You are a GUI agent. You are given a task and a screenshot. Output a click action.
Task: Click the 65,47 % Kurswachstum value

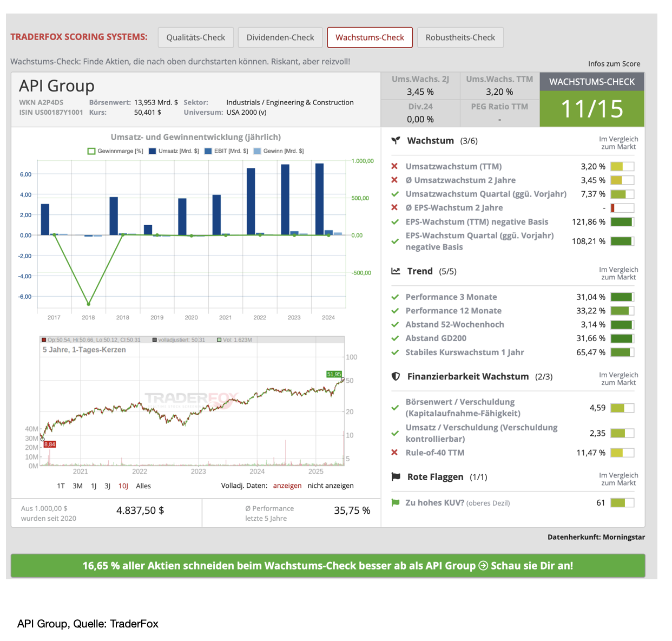coord(591,352)
